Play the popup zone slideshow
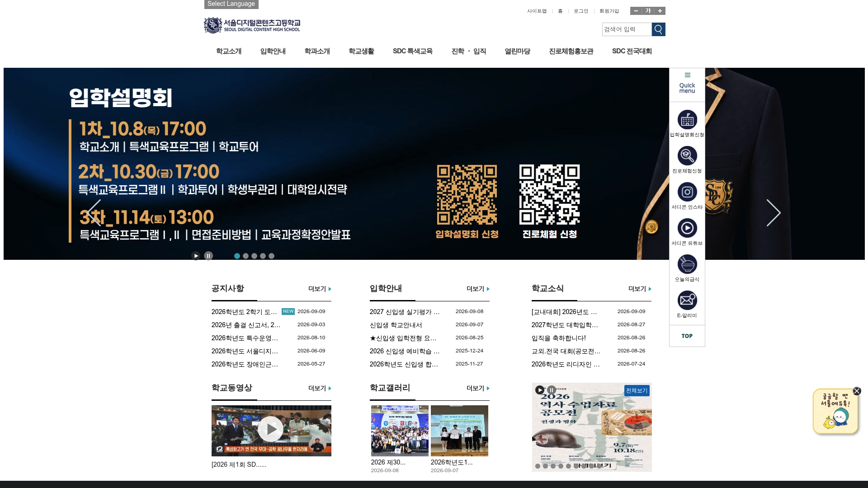The width and height of the screenshot is (868, 488). [540, 390]
